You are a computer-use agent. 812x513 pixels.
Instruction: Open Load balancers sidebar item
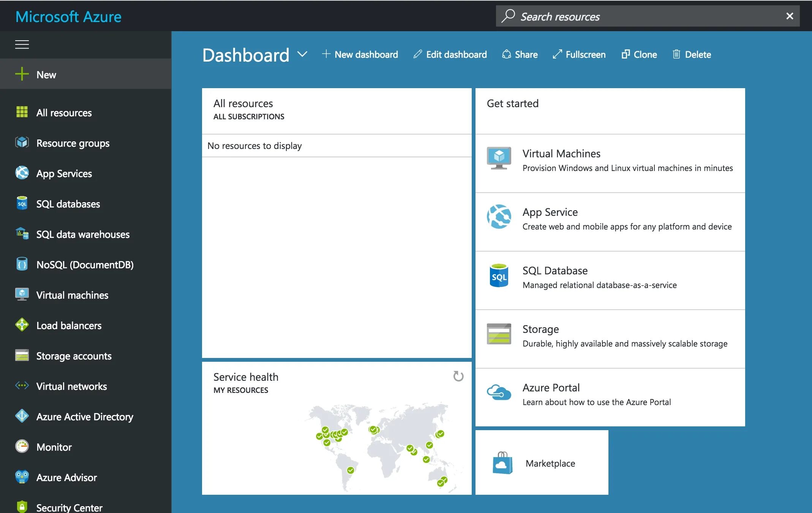pyautogui.click(x=68, y=325)
